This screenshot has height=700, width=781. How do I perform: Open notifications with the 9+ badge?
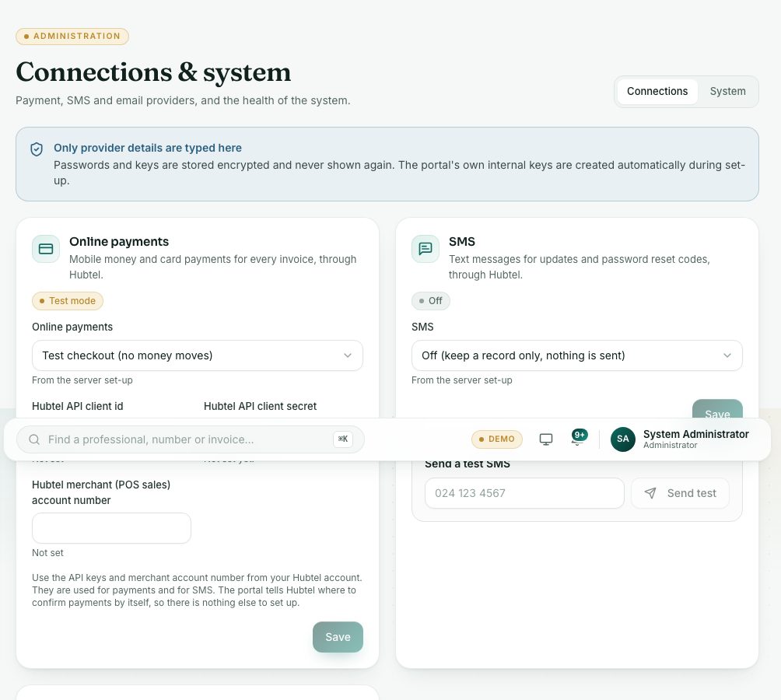579,437
